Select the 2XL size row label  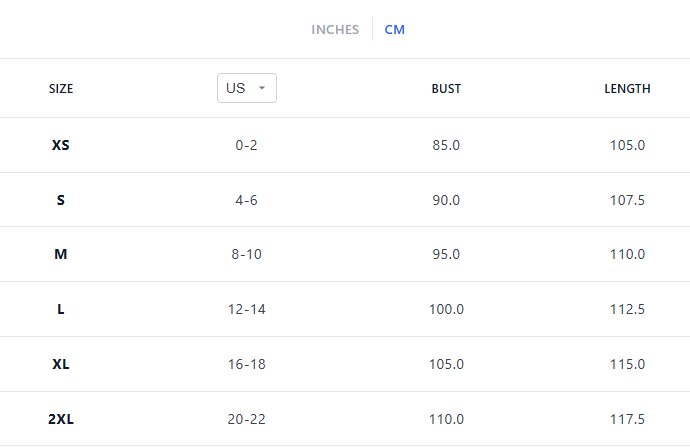click(61, 419)
